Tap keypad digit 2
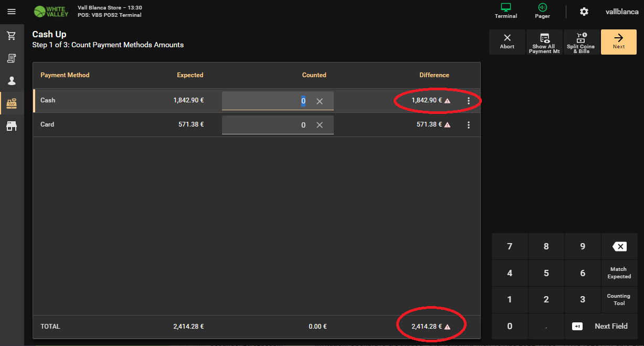The image size is (644, 346). click(546, 300)
